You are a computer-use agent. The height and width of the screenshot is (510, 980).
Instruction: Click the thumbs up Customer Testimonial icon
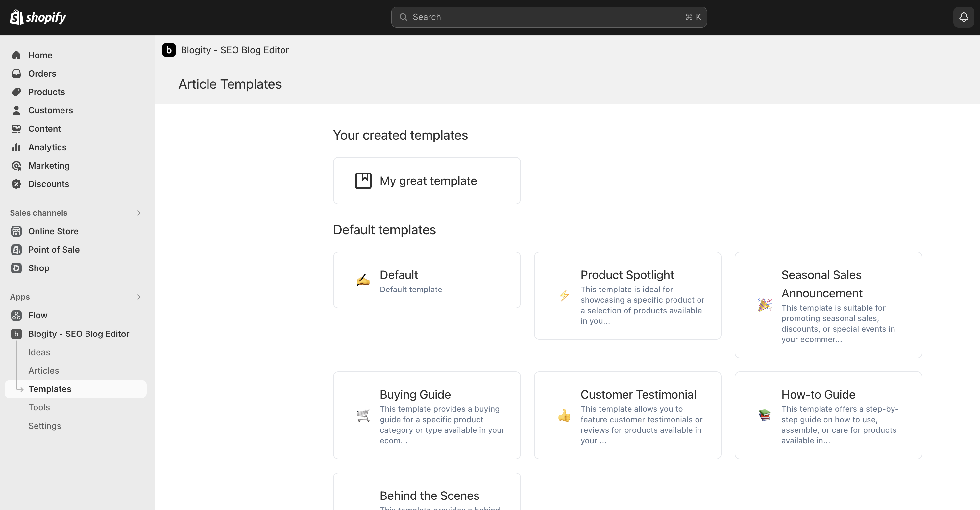pos(564,415)
